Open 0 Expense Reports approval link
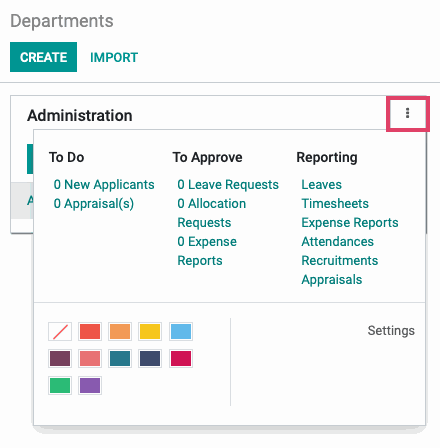The image size is (440, 448). pyautogui.click(x=207, y=251)
